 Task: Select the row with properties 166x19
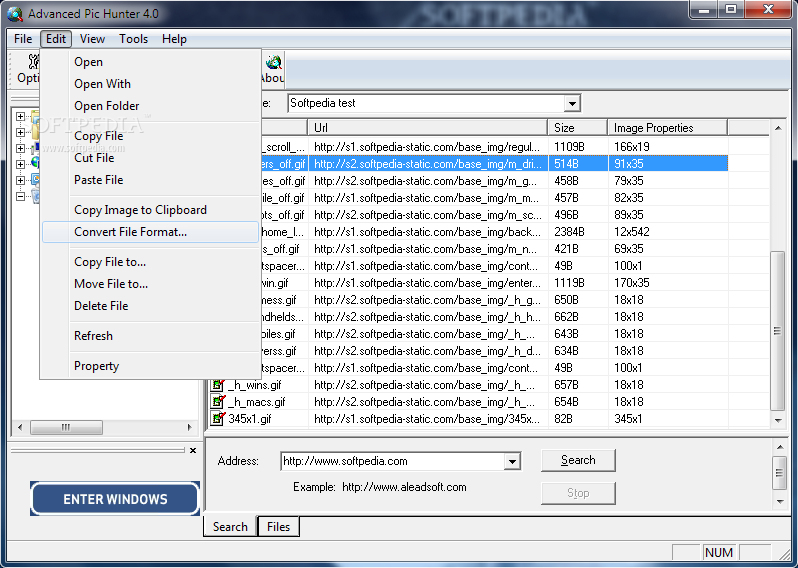(x=495, y=147)
